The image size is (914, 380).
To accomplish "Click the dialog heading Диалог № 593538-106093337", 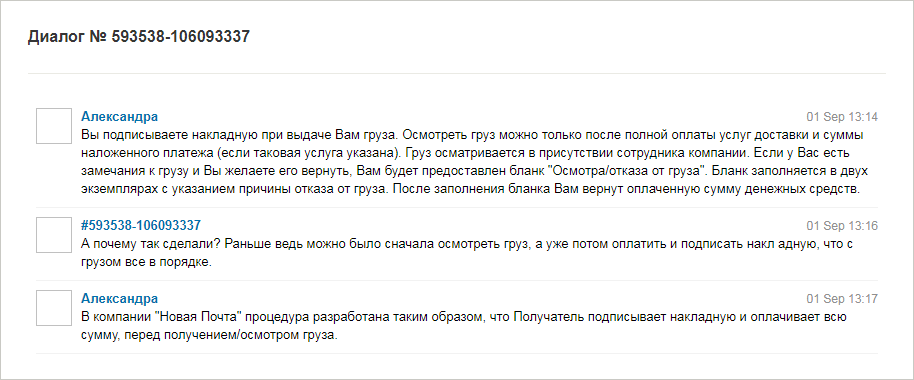I will pyautogui.click(x=139, y=37).
